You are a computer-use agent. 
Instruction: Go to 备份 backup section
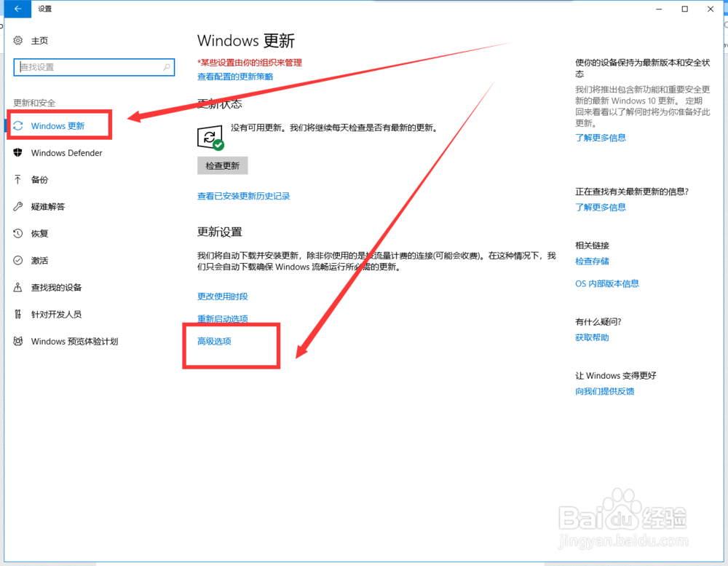pyautogui.click(x=39, y=180)
